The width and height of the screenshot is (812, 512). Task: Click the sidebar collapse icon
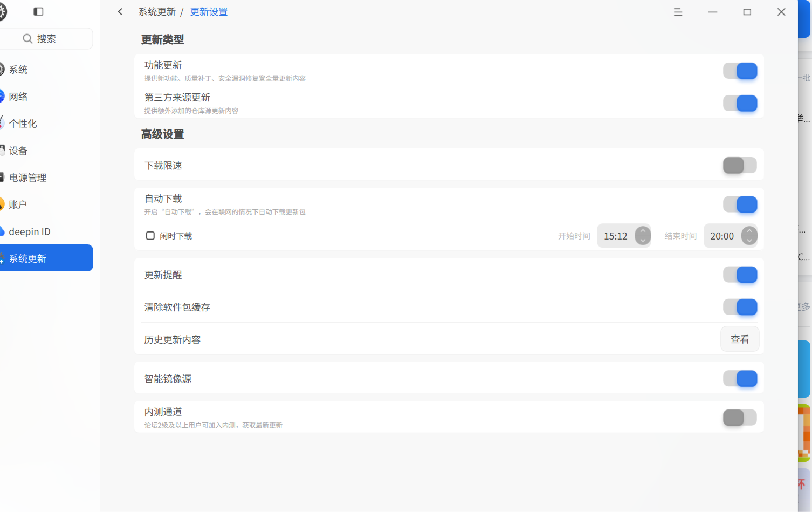pyautogui.click(x=38, y=11)
